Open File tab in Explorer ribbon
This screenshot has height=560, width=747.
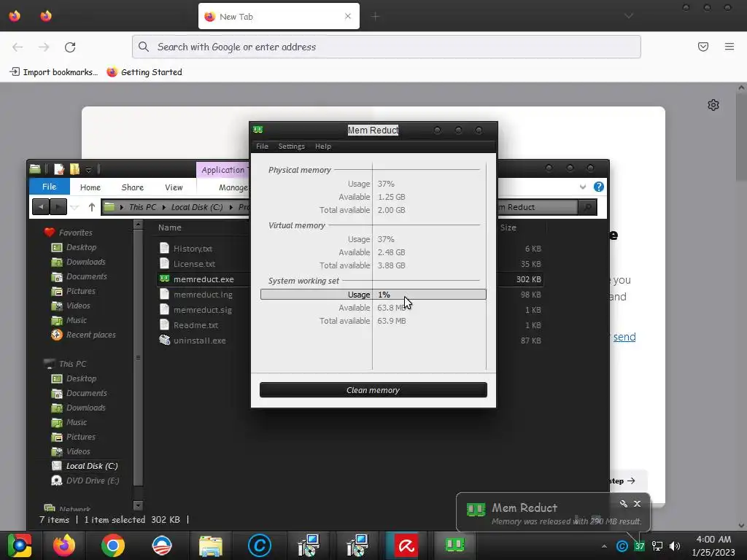49,187
